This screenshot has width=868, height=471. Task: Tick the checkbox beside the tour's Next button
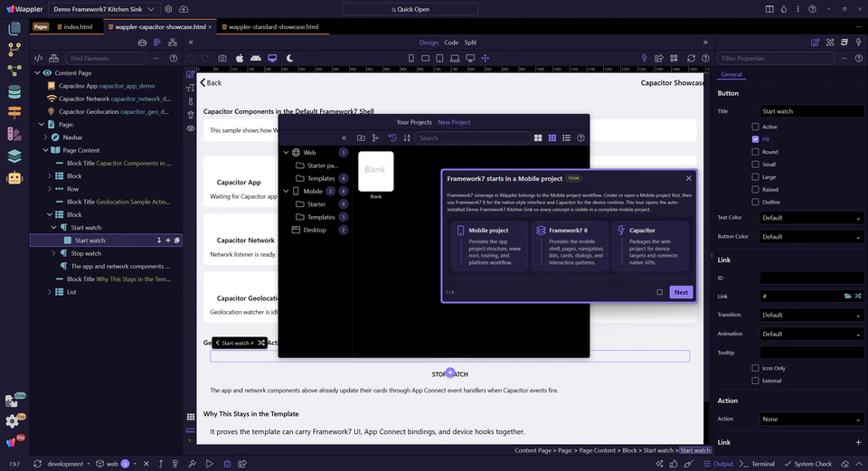[659, 292]
